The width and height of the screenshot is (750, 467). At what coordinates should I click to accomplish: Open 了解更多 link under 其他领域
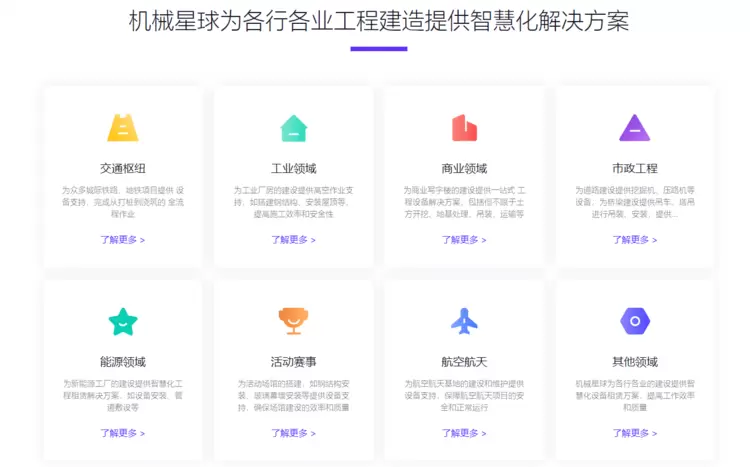coord(635,433)
